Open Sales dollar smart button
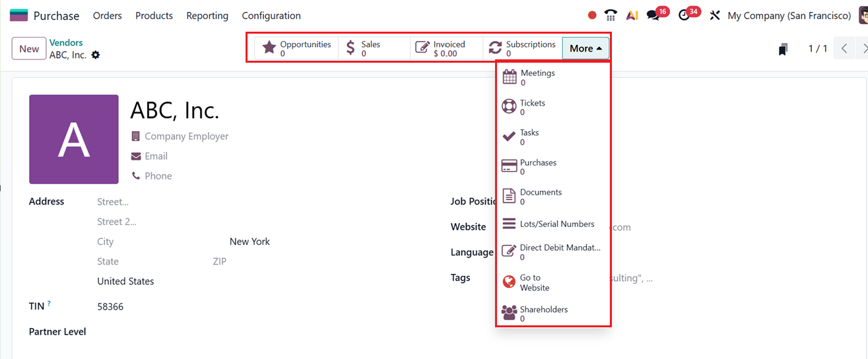The width and height of the screenshot is (868, 359). click(x=374, y=49)
